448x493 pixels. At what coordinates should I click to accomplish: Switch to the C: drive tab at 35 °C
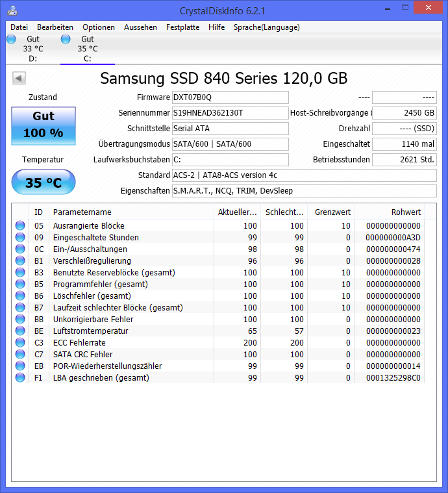[x=88, y=49]
